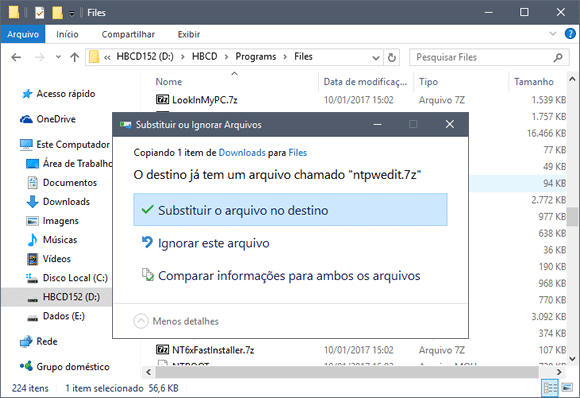Click Programs in the address path

pos(256,57)
